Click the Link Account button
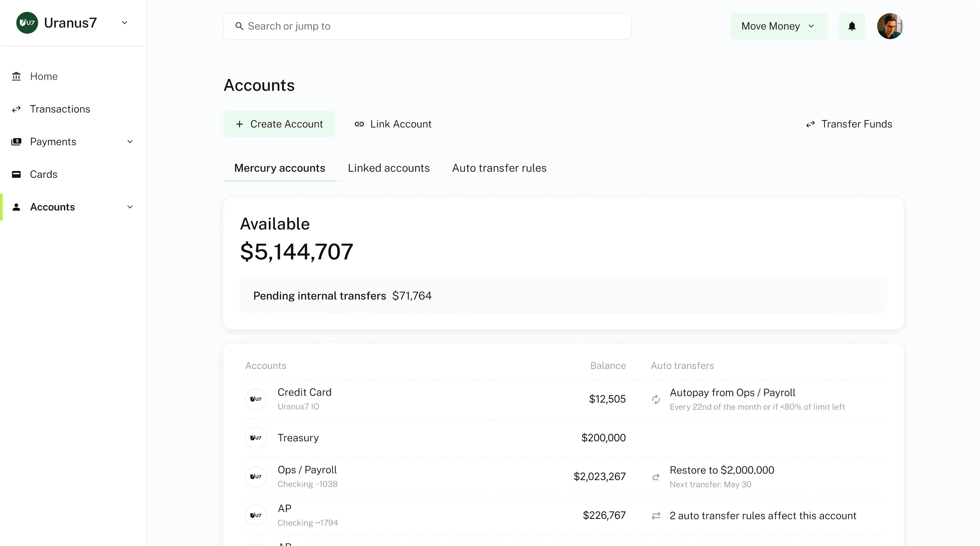Image resolution: width=980 pixels, height=546 pixels. coord(393,124)
